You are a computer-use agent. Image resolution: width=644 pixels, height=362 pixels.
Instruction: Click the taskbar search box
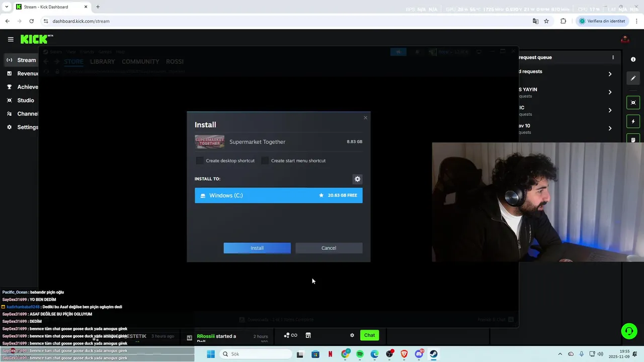point(255,354)
